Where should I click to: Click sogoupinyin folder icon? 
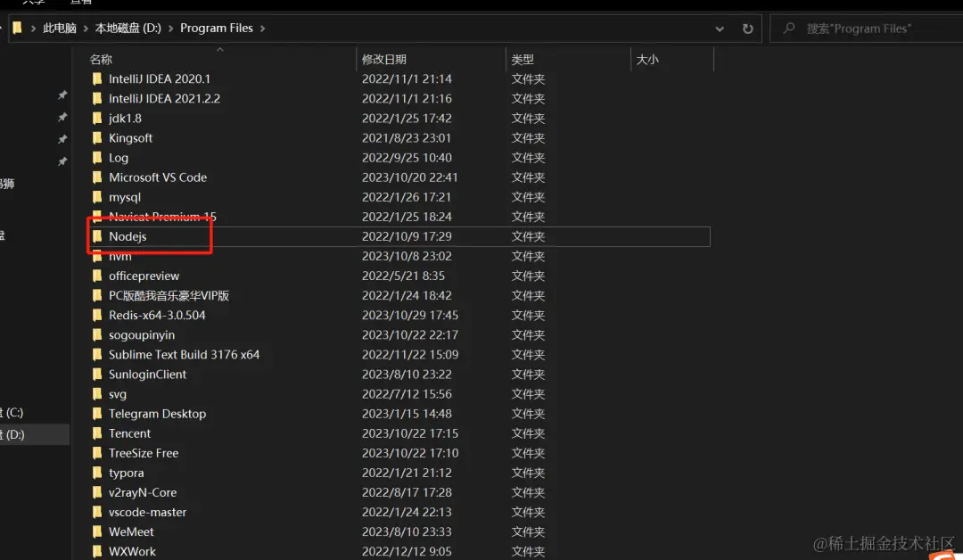pyautogui.click(x=97, y=334)
